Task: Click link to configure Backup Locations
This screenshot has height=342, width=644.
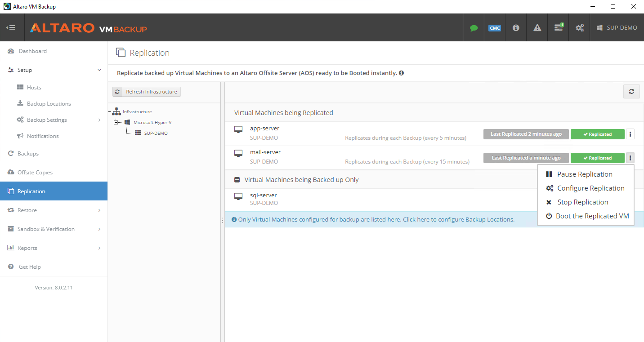Action: pos(458,220)
